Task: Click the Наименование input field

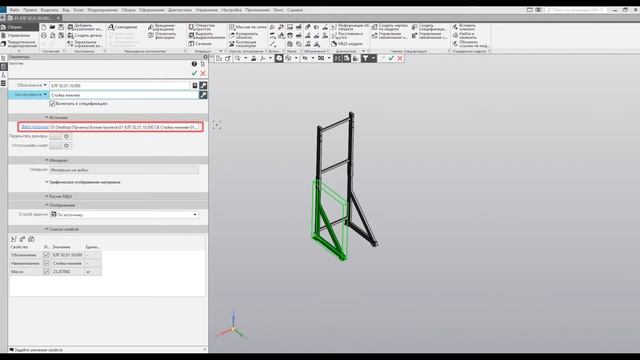Action: pos(124,95)
